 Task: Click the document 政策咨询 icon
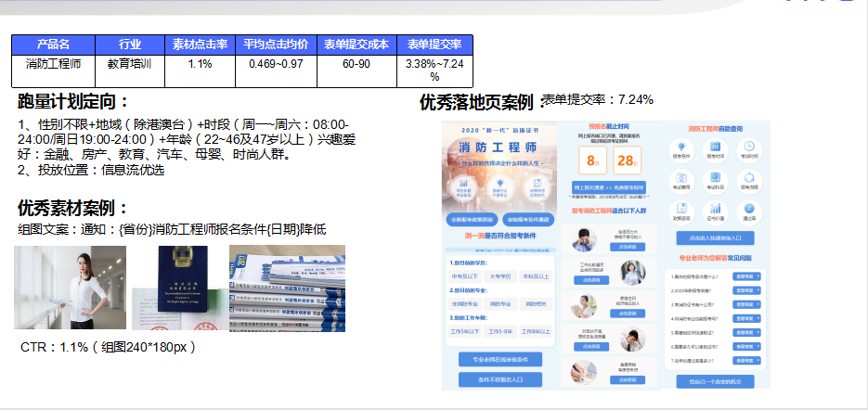(681, 212)
